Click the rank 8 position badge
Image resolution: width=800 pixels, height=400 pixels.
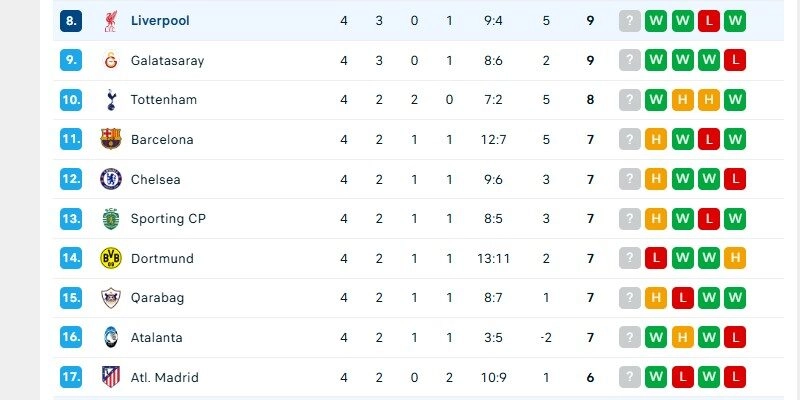coord(71,21)
